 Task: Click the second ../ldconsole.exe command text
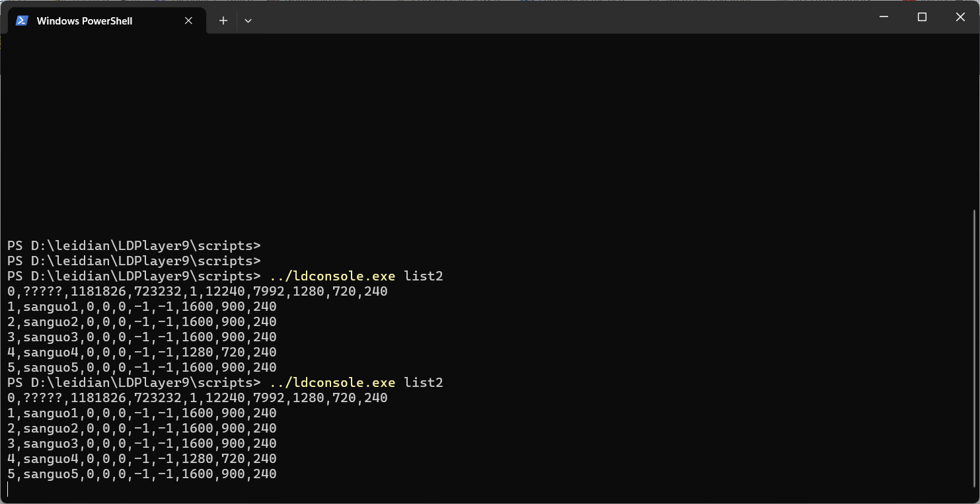[x=332, y=383]
